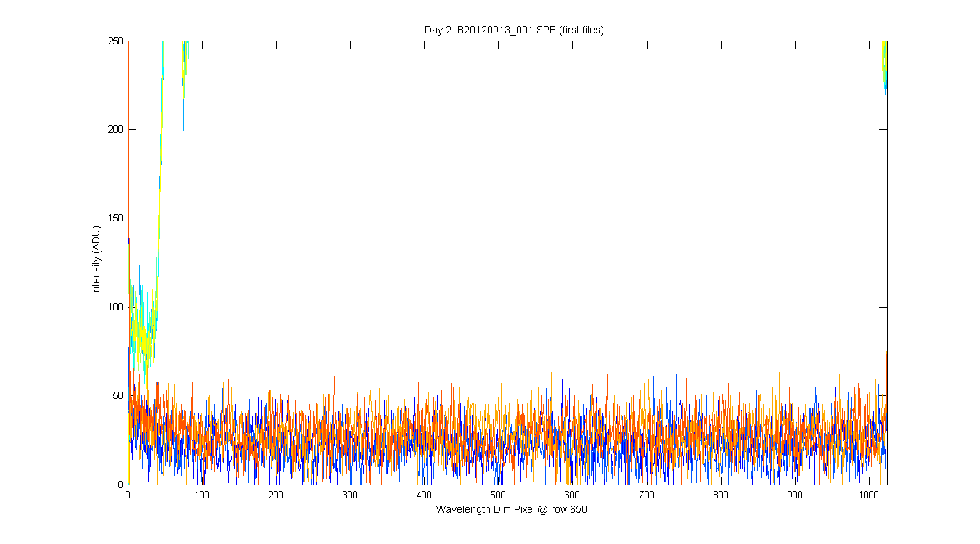The height and width of the screenshot is (544, 980).
Task: Click the x-axis label 'Wavelength Dim Pixel @ row 650'
Action: point(511,509)
